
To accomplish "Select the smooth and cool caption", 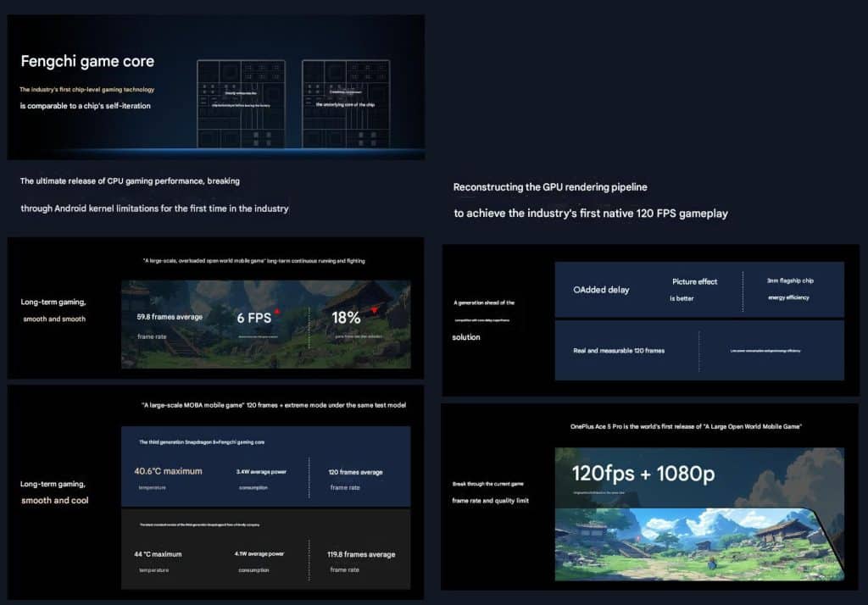I will (55, 500).
